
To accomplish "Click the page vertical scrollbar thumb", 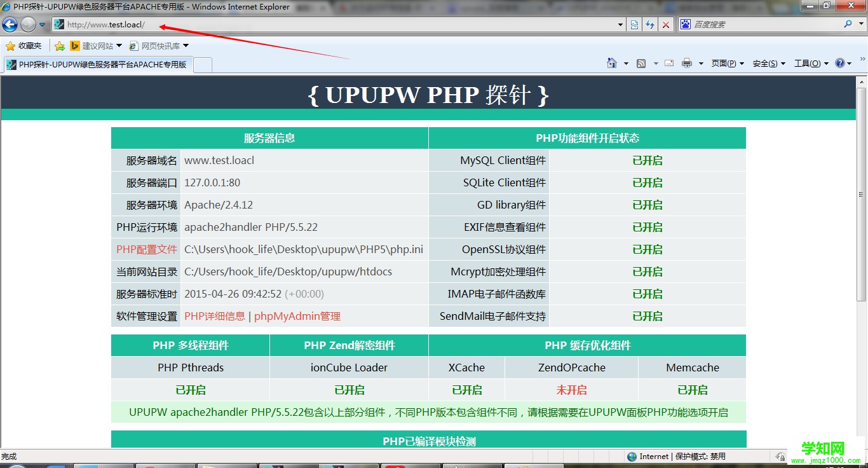I will click(862, 194).
